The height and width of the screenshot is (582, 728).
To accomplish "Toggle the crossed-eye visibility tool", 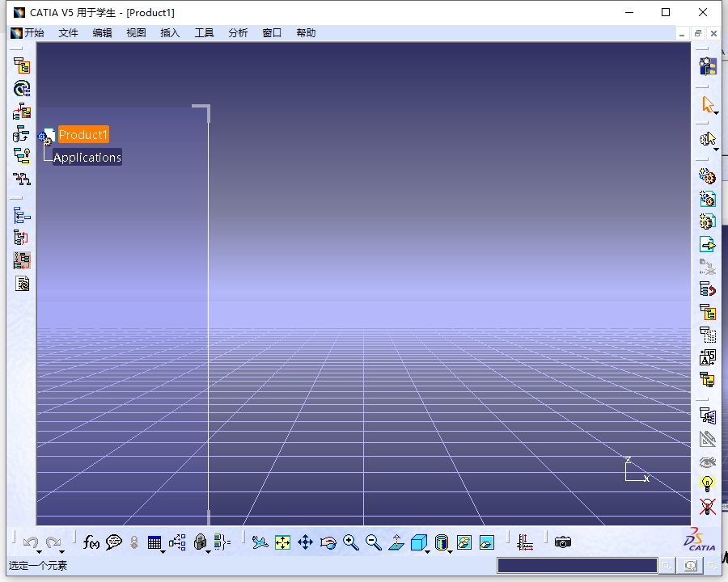I will click(708, 462).
